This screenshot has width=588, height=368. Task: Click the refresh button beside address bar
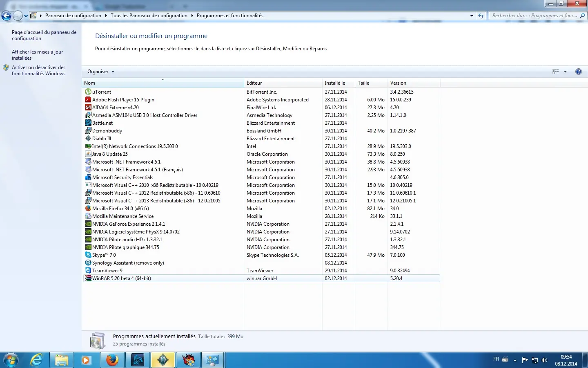(x=481, y=16)
